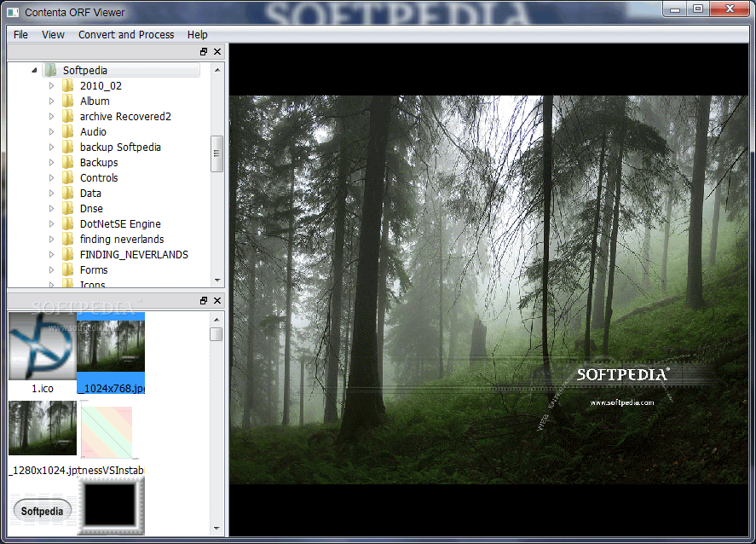Viewport: 756px width, 544px height.
Task: Open the View menu
Action: click(x=53, y=35)
